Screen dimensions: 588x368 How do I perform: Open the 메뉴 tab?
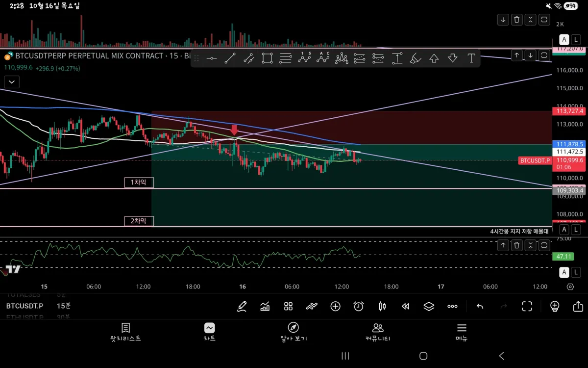coord(462,332)
